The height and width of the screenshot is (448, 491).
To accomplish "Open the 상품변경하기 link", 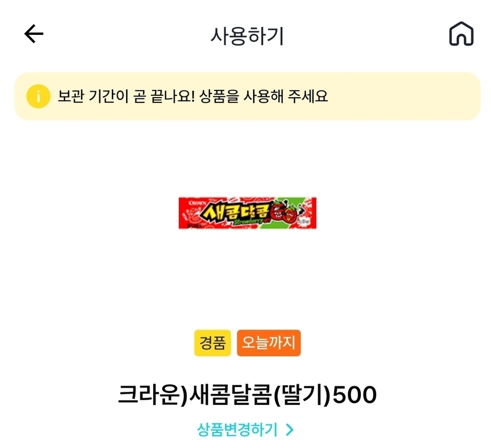I will click(x=237, y=430).
